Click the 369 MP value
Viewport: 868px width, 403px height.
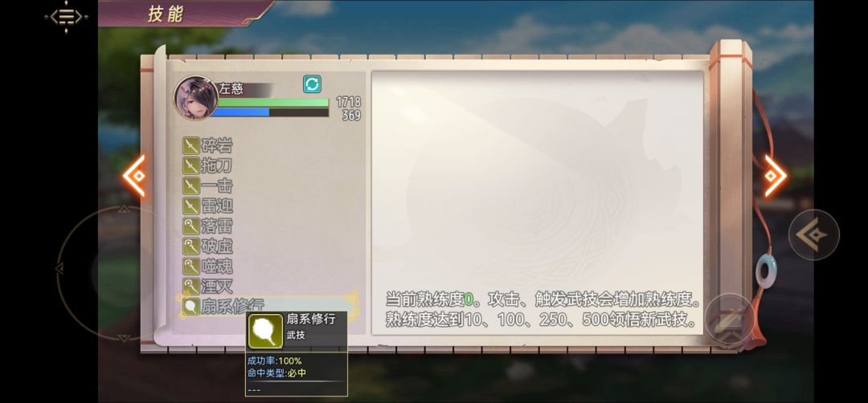tap(351, 115)
